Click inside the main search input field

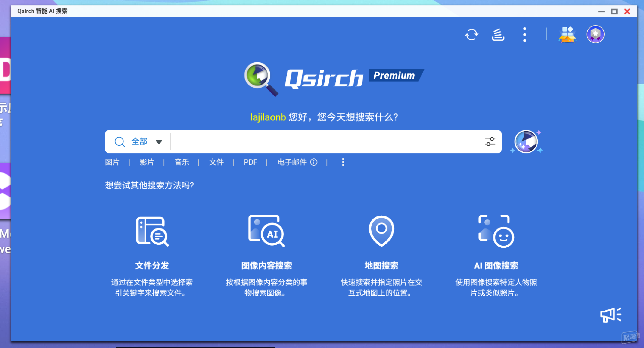(325, 142)
